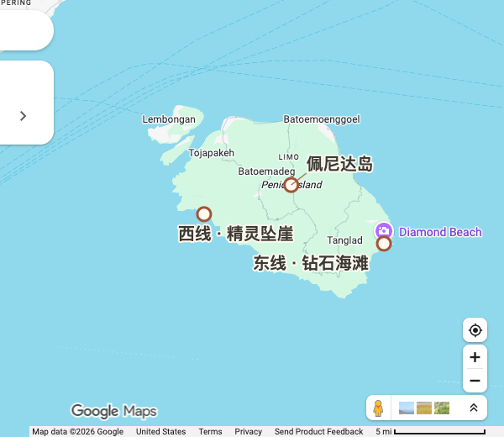The height and width of the screenshot is (437, 504).
Task: Select the Street View pegman icon
Action: tap(378, 408)
